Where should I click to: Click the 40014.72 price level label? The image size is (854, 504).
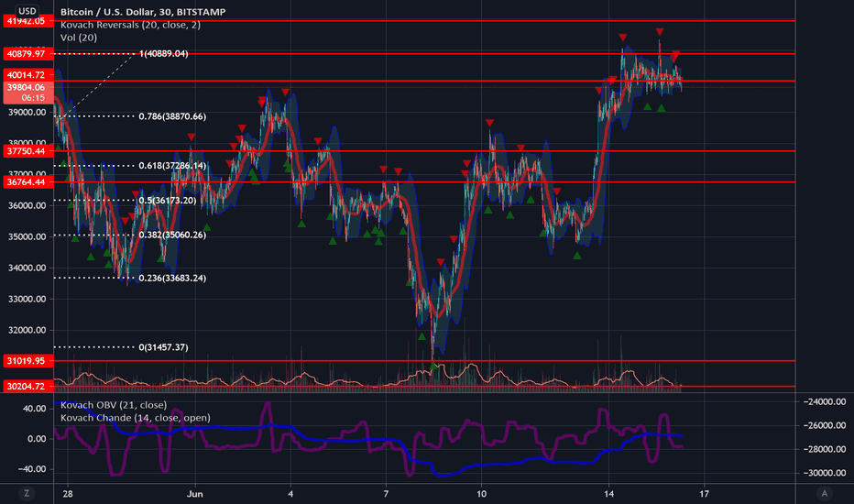27,75
